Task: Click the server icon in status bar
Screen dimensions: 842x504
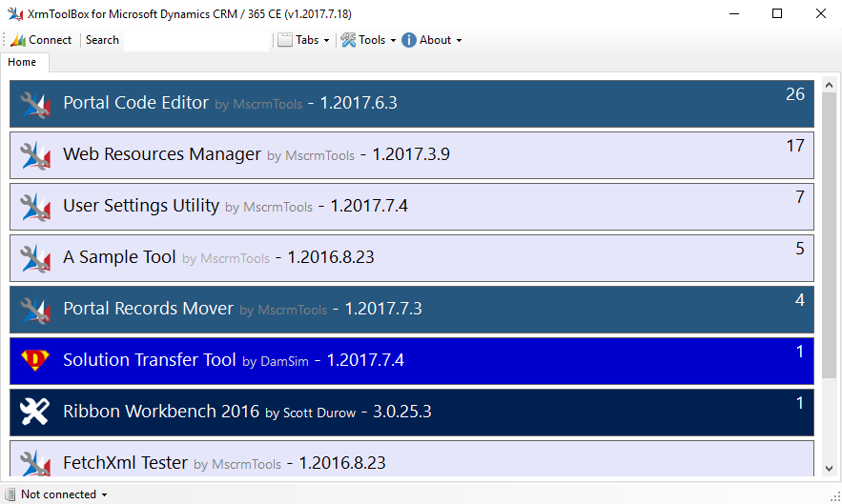Action: click(x=10, y=494)
